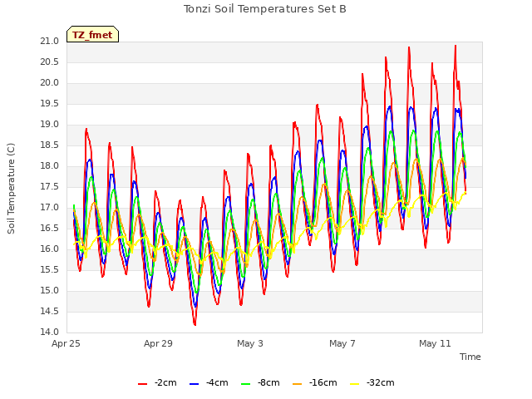532x399 pixels.
Task: Click the 14.5 y-axis tick label
Action: 50,311
